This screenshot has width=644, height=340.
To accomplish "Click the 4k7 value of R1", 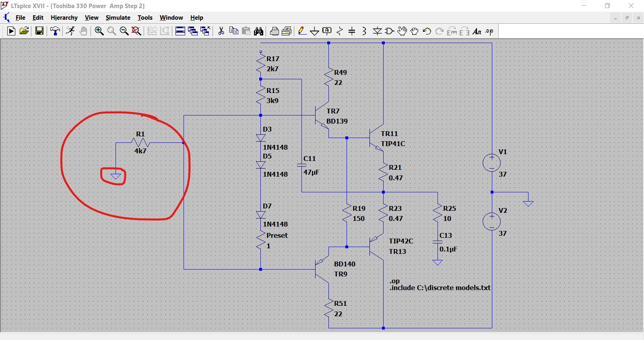I will click(140, 151).
